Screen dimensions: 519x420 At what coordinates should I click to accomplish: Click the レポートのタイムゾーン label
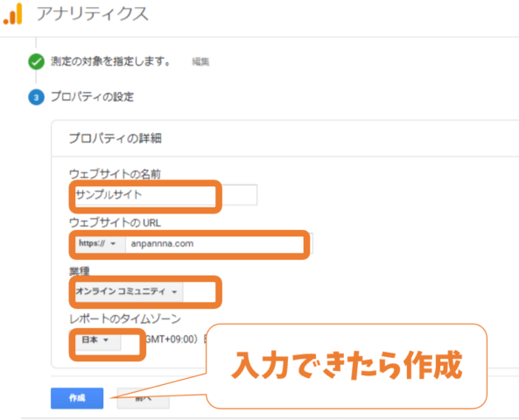125,318
